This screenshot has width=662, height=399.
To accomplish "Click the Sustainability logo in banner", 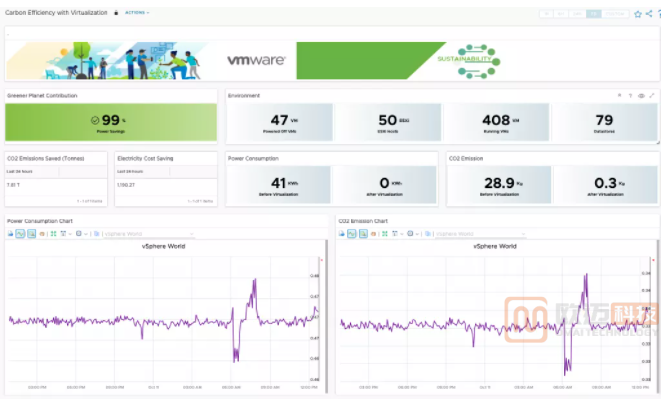I will click(469, 61).
